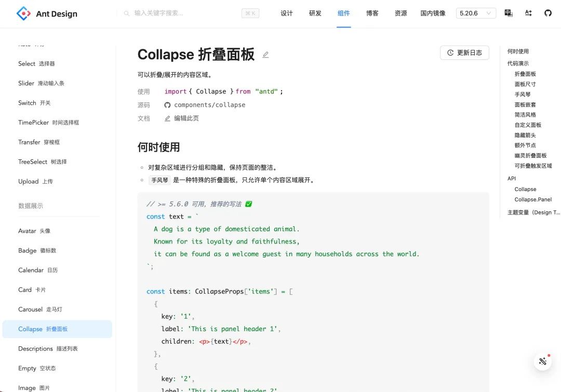
Task: Focus the keyword search input
Action: (186, 13)
